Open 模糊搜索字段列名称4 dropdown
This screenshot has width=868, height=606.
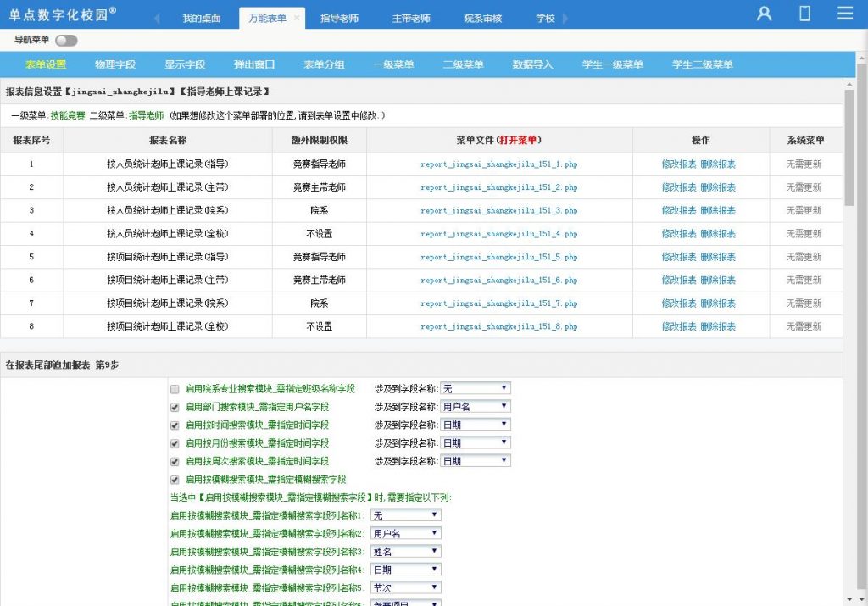(x=406, y=570)
